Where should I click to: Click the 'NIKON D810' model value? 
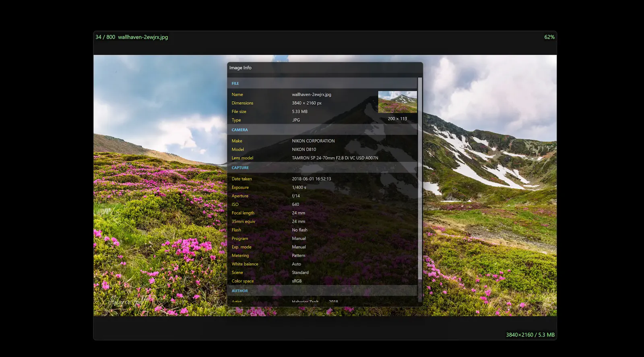[x=304, y=149]
